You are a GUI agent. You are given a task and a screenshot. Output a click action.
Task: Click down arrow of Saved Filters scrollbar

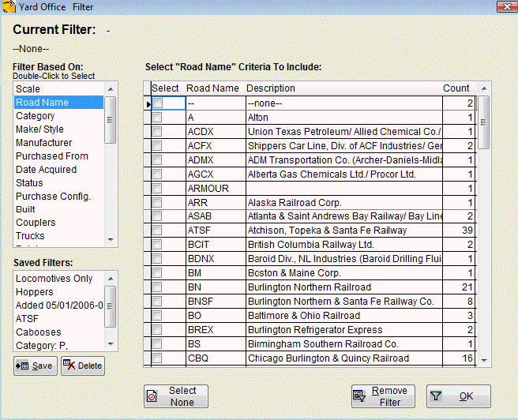111,344
